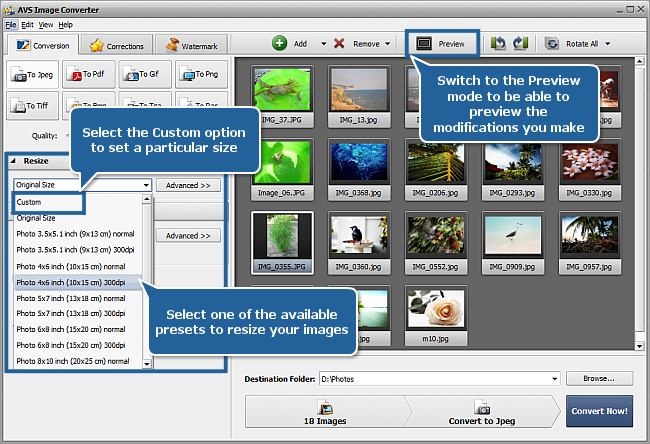Switch to the Watermark tab
The image size is (650, 444).
tap(192, 46)
